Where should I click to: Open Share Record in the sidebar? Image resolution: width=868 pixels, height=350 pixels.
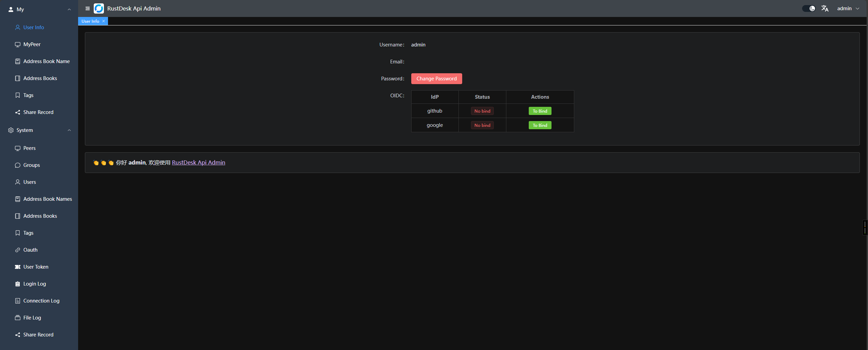(x=38, y=112)
